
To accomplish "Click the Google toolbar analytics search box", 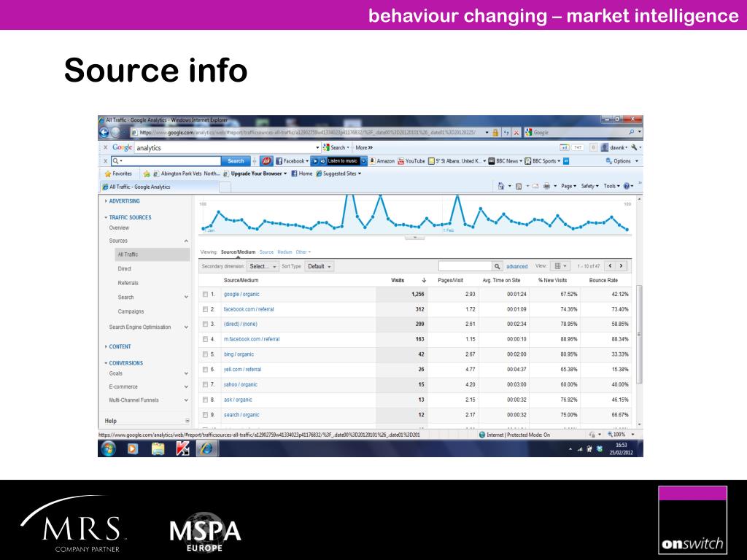I will coord(228,148).
